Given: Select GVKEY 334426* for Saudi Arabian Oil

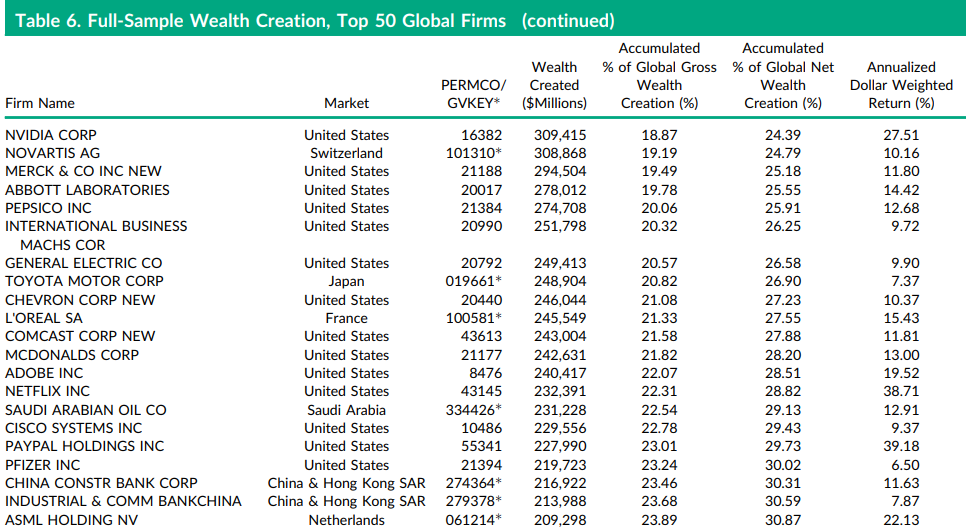Looking at the screenshot, I should point(473,410).
